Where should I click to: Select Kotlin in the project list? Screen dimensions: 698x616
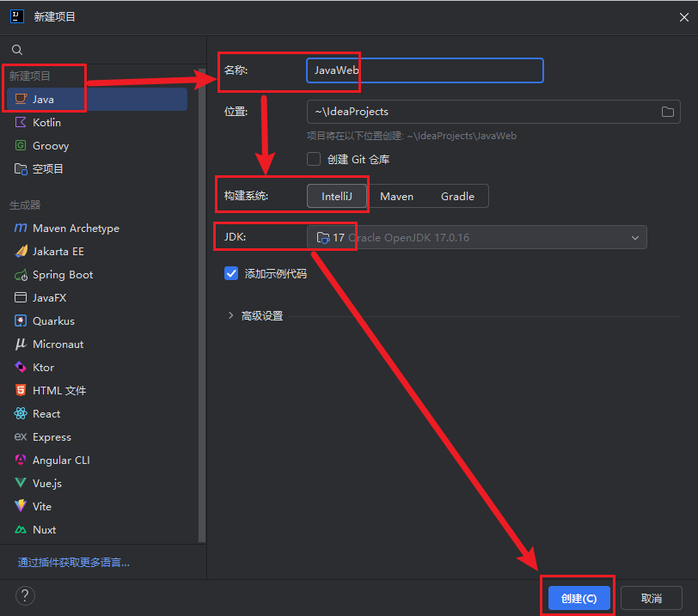(97, 122)
